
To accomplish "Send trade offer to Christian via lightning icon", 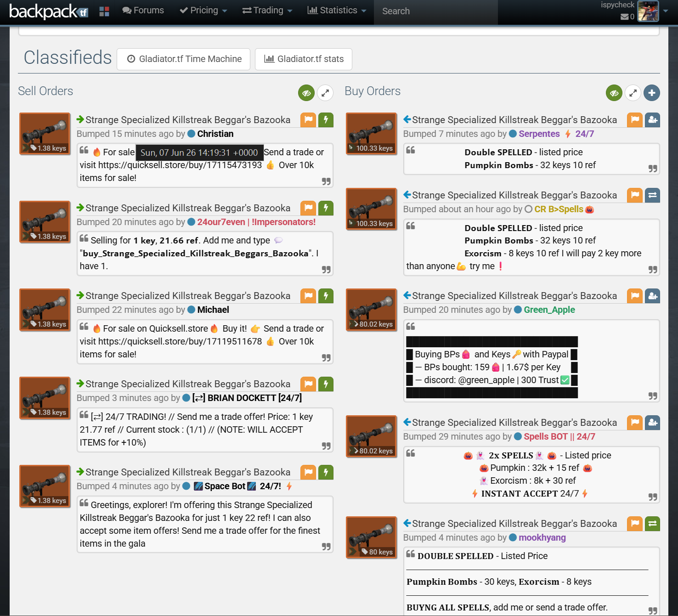I will (x=326, y=120).
